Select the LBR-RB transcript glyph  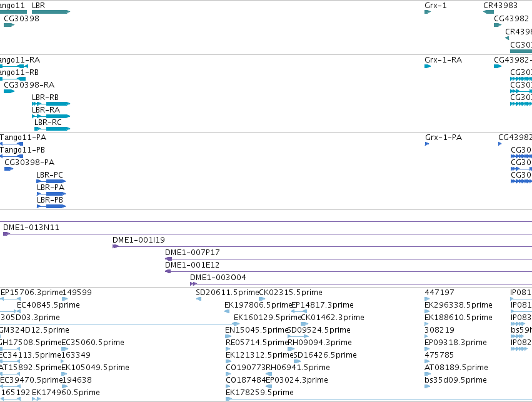point(51,104)
